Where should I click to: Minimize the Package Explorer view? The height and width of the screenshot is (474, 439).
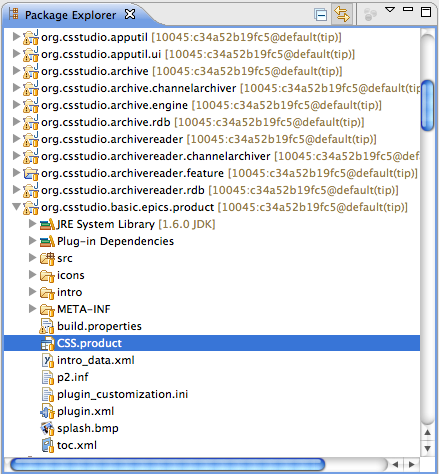408,9
